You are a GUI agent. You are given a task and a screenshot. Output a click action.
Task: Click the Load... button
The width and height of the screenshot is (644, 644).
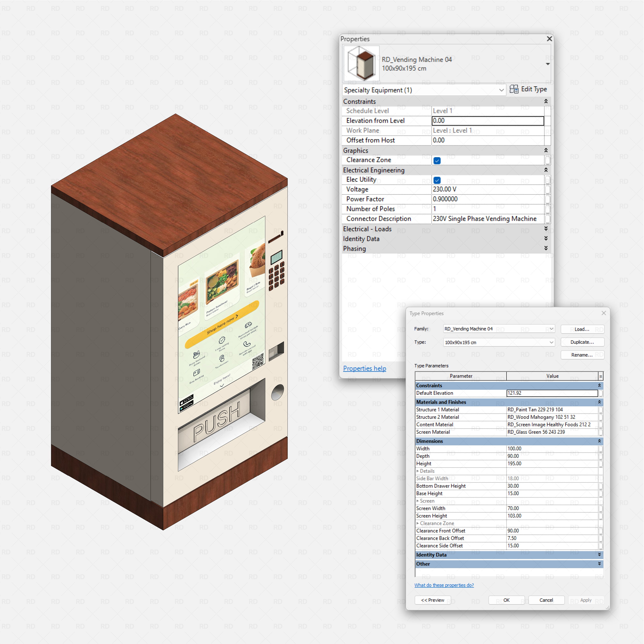(x=582, y=329)
